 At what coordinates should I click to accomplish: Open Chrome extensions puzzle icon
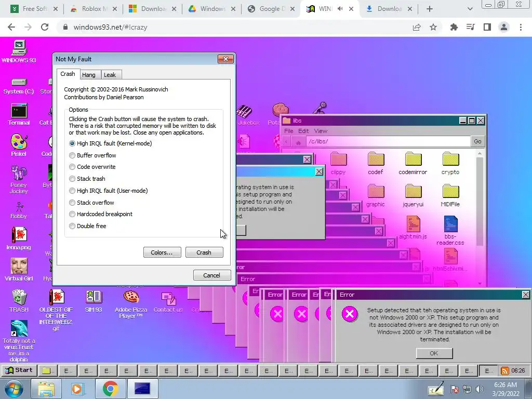tap(454, 27)
